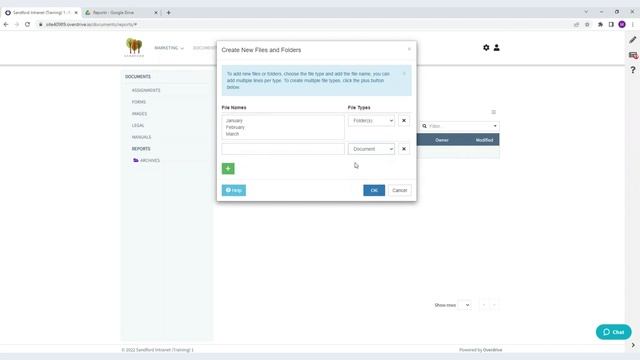Open the list options menu icon

point(493,112)
